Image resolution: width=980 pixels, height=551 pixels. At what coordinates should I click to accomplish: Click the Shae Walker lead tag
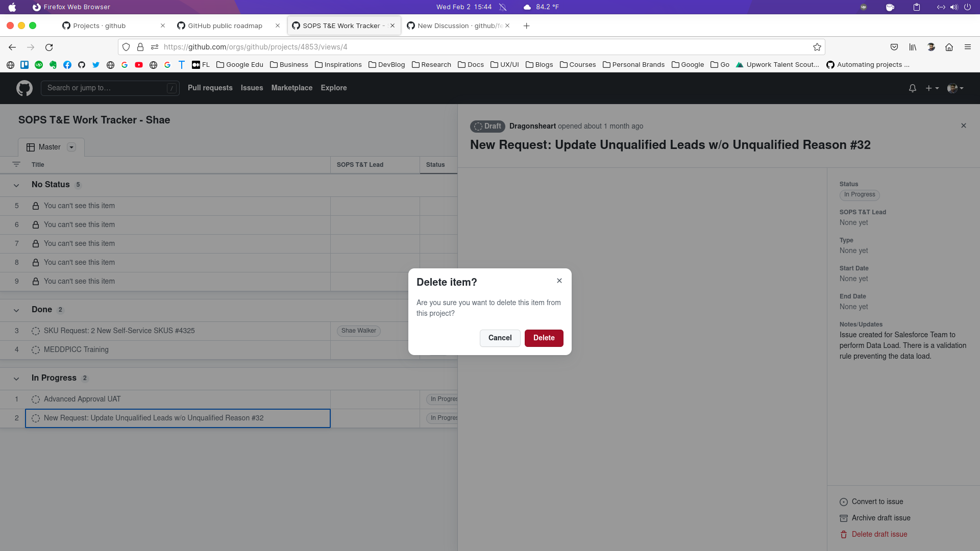359,331
